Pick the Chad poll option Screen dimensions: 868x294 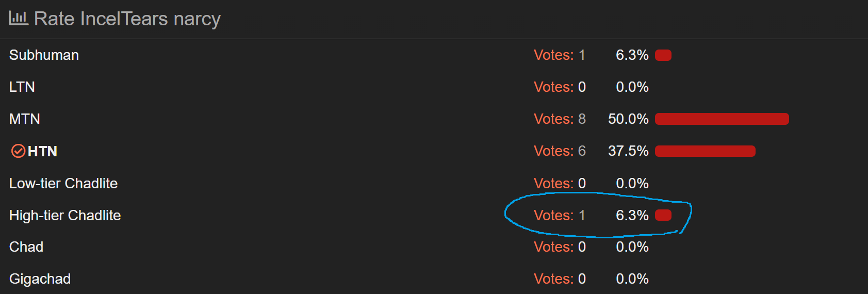pyautogui.click(x=26, y=247)
